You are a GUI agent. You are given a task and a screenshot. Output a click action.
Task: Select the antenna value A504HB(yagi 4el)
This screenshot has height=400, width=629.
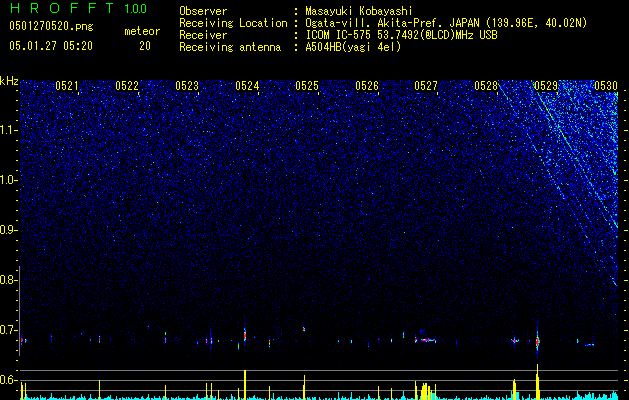353,47
